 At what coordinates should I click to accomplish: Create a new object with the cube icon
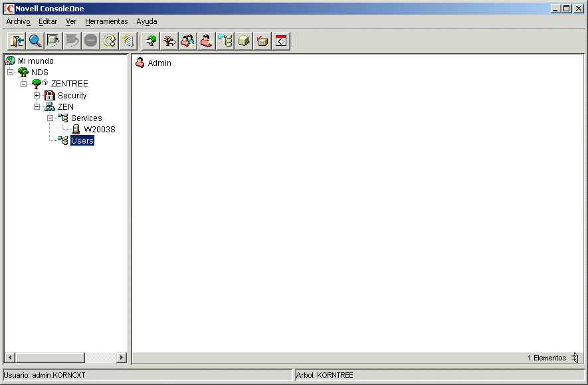click(x=244, y=41)
